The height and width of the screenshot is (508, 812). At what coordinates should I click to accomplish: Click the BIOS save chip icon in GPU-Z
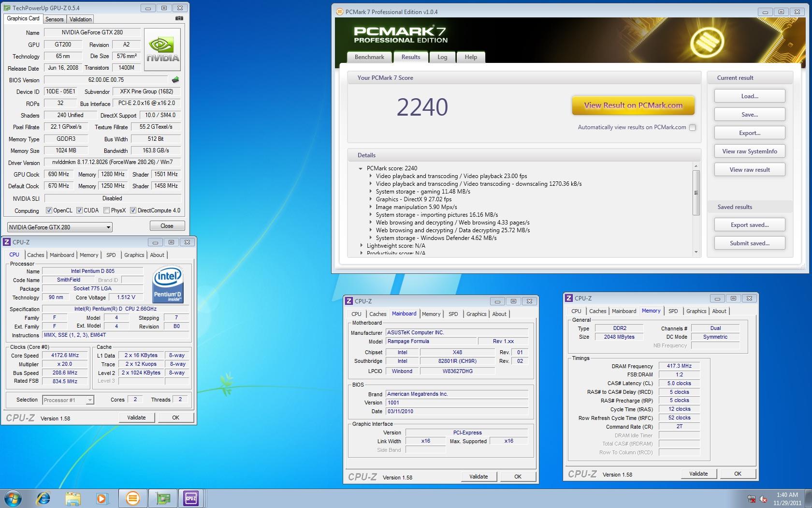[x=175, y=80]
